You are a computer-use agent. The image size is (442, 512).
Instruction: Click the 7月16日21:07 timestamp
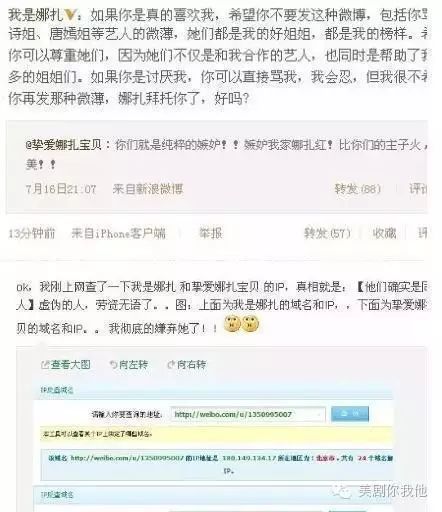(x=61, y=189)
